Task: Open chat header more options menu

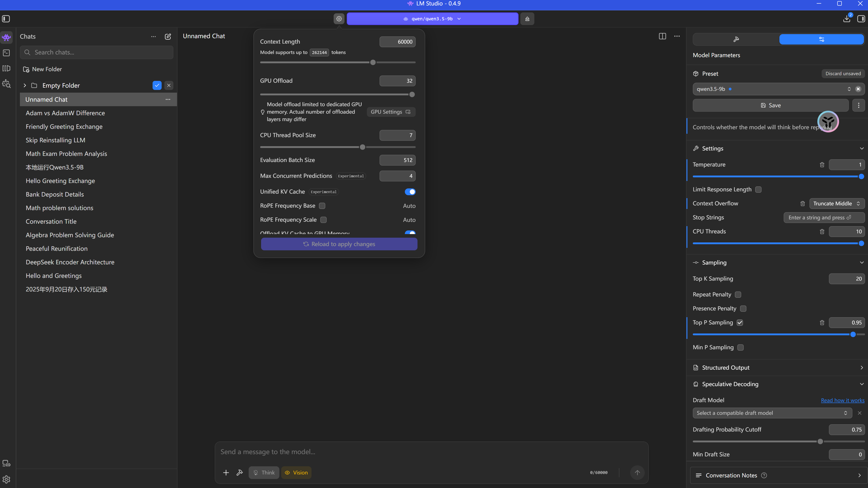Action: click(677, 36)
